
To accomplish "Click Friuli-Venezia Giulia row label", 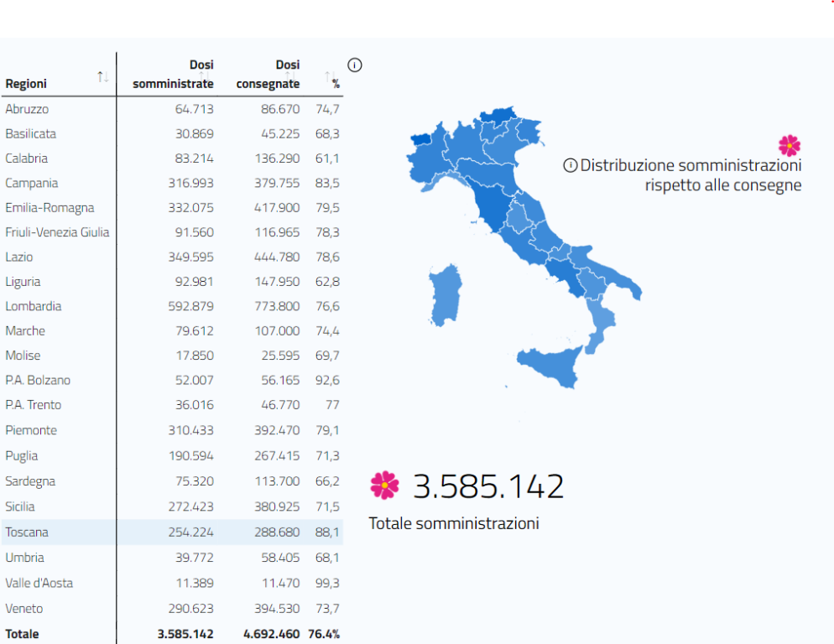I will (x=57, y=232).
